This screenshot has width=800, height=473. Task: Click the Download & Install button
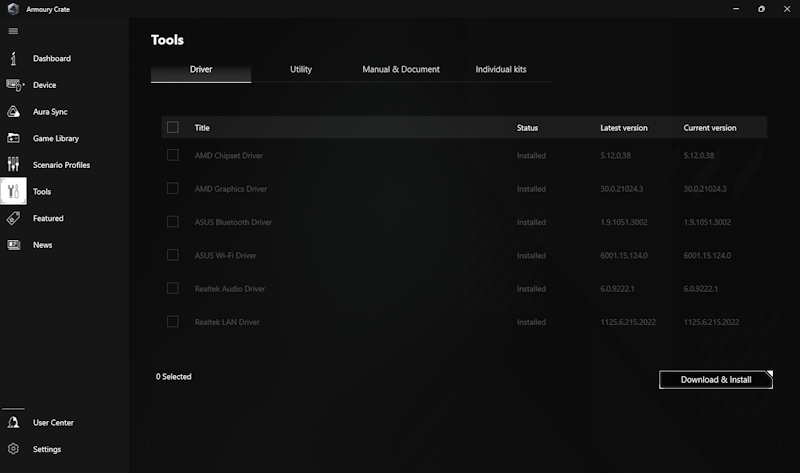point(716,380)
